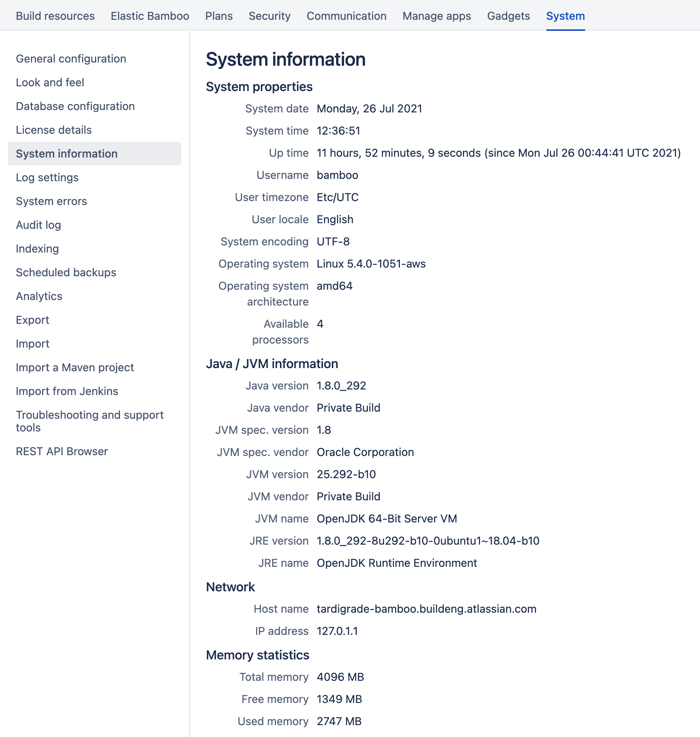Click Used memory value 2747 MB
The image size is (700, 737).
339,721
